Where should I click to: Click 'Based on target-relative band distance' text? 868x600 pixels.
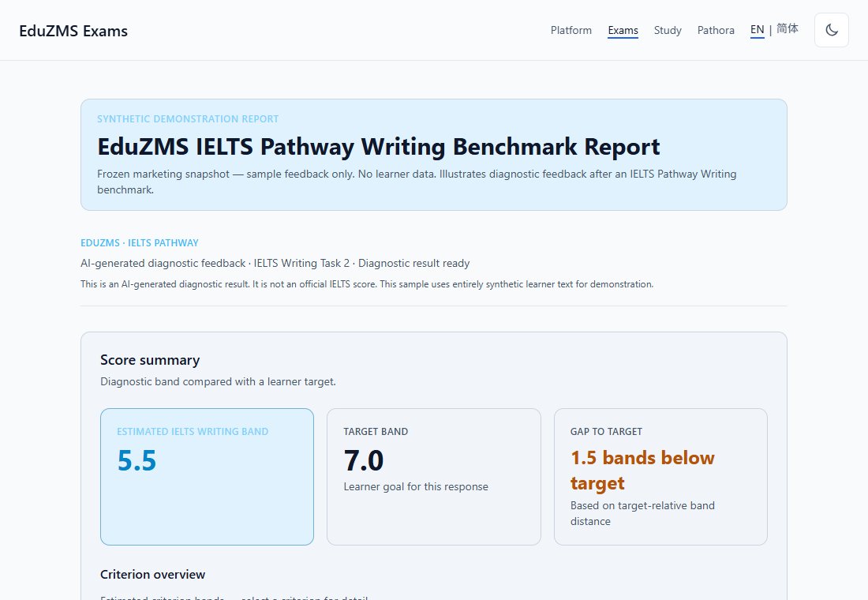tap(642, 514)
